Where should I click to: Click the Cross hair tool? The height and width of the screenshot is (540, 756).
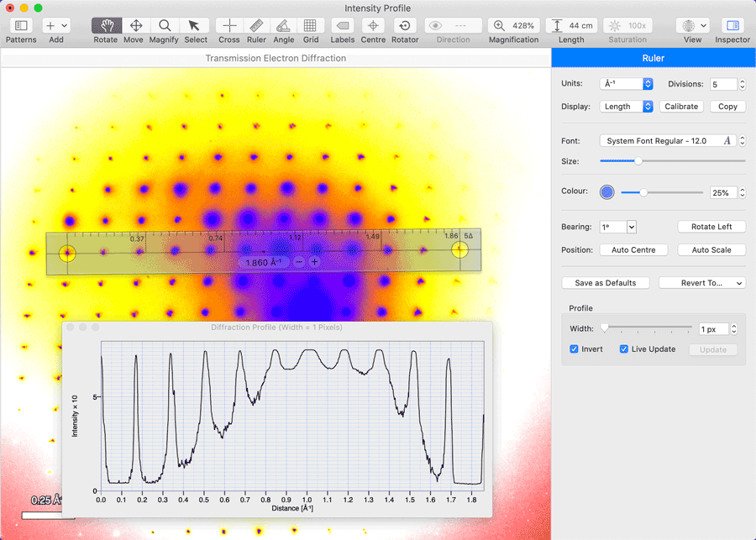(x=228, y=26)
